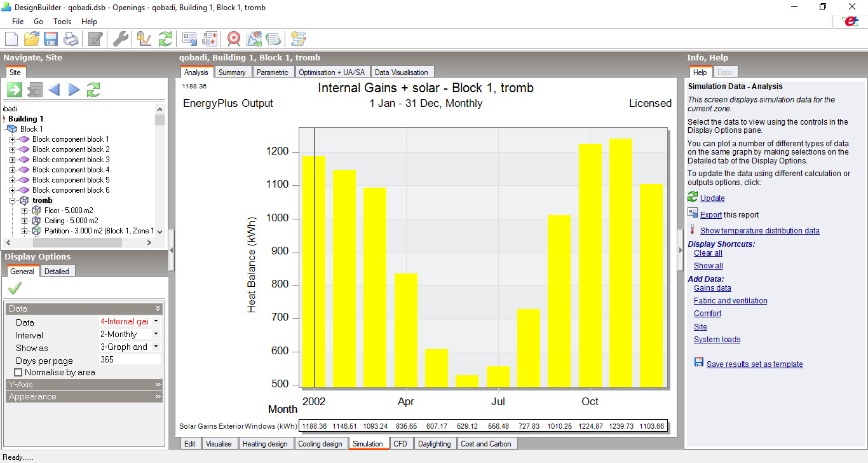Viewport: 868px width, 463px height.
Task: Click the New file toolbar icon
Action: click(x=13, y=39)
